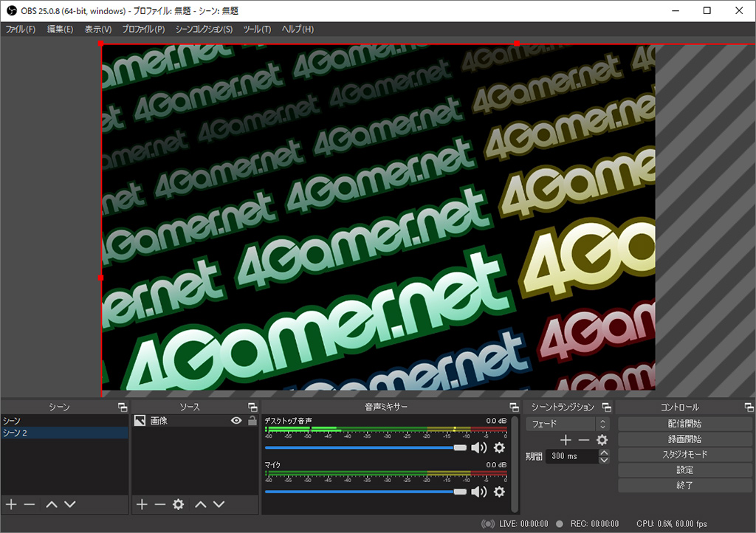
Task: Click the CPU: 0.6%, 60.00 fps status
Action: pyautogui.click(x=672, y=524)
